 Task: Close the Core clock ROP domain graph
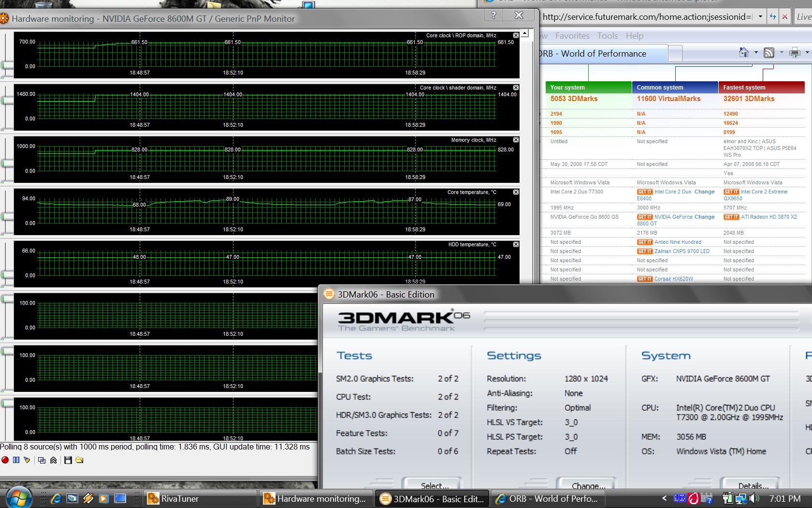[516, 35]
